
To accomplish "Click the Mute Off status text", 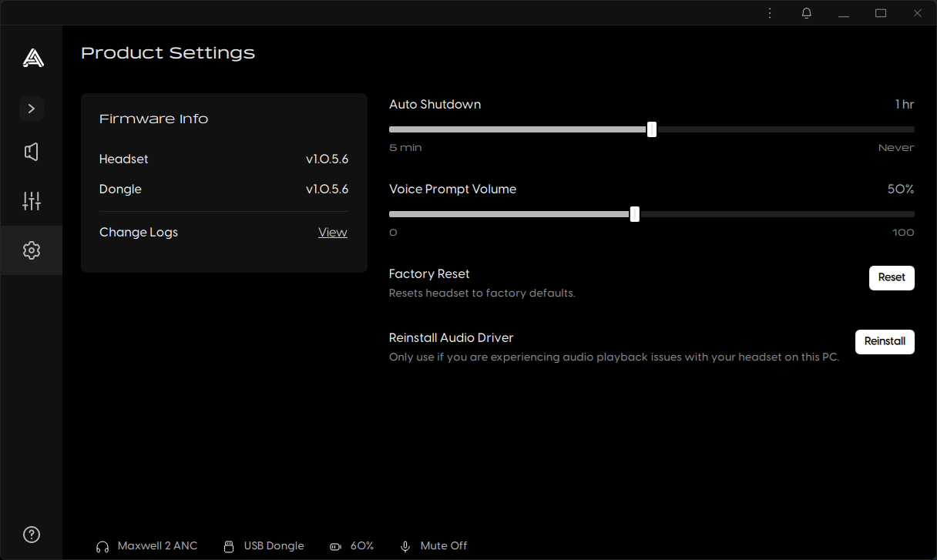I will (x=444, y=546).
